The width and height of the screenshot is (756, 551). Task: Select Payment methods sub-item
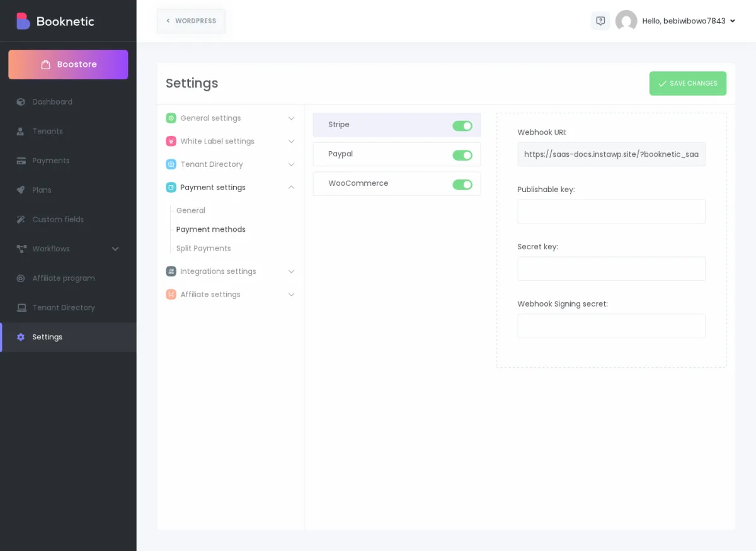[211, 229]
